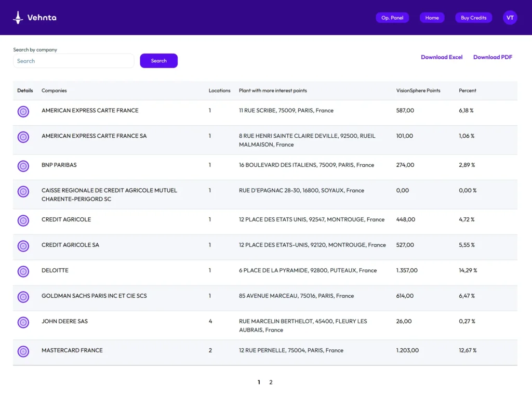Image resolution: width=532 pixels, height=395 pixels.
Task: Open details icon for CREDIT AGRICOLE row
Action: tap(23, 220)
